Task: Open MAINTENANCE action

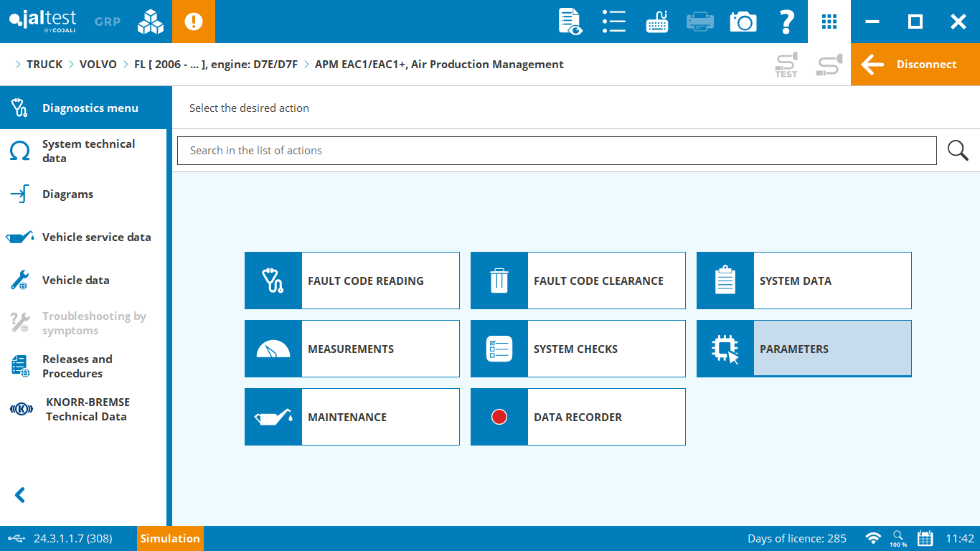Action: (x=352, y=417)
